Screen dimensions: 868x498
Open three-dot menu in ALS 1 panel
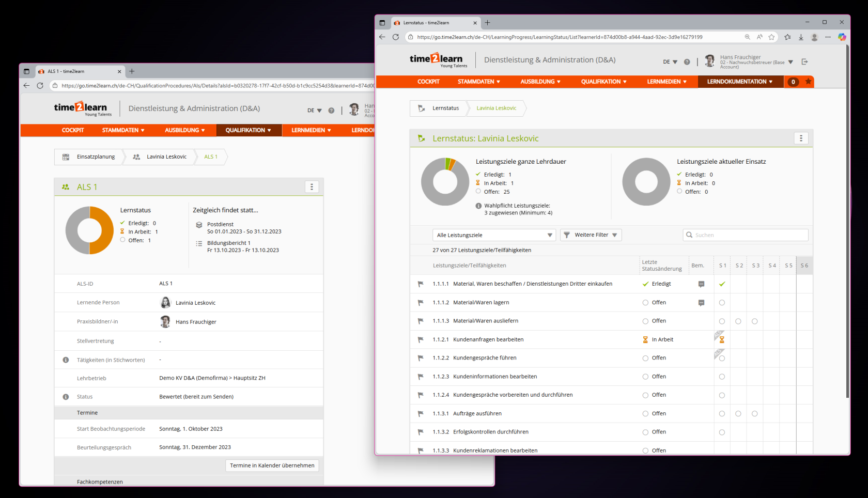point(312,187)
